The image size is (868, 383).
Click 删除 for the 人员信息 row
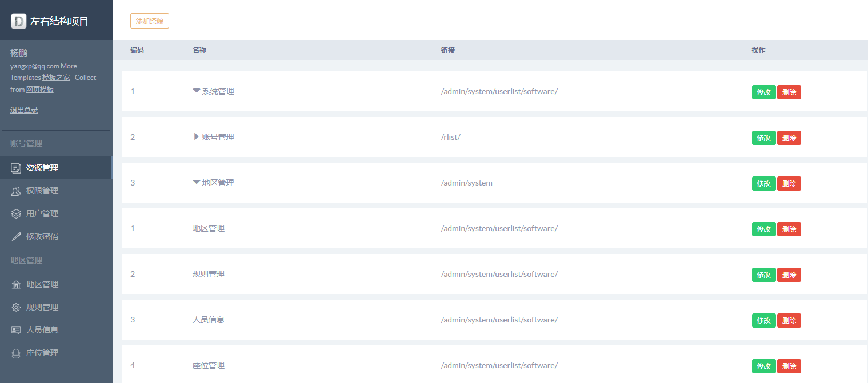click(x=789, y=321)
